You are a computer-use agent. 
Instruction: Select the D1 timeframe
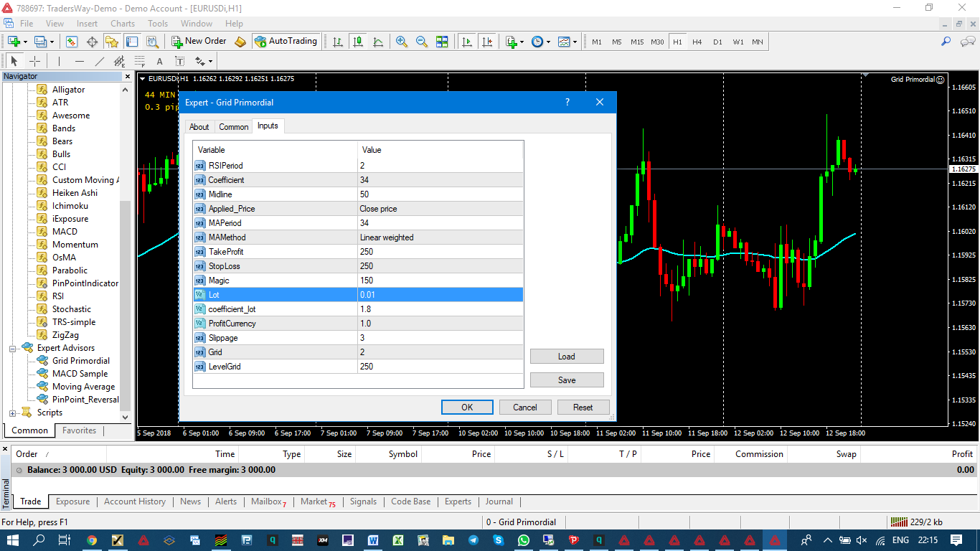(x=717, y=42)
